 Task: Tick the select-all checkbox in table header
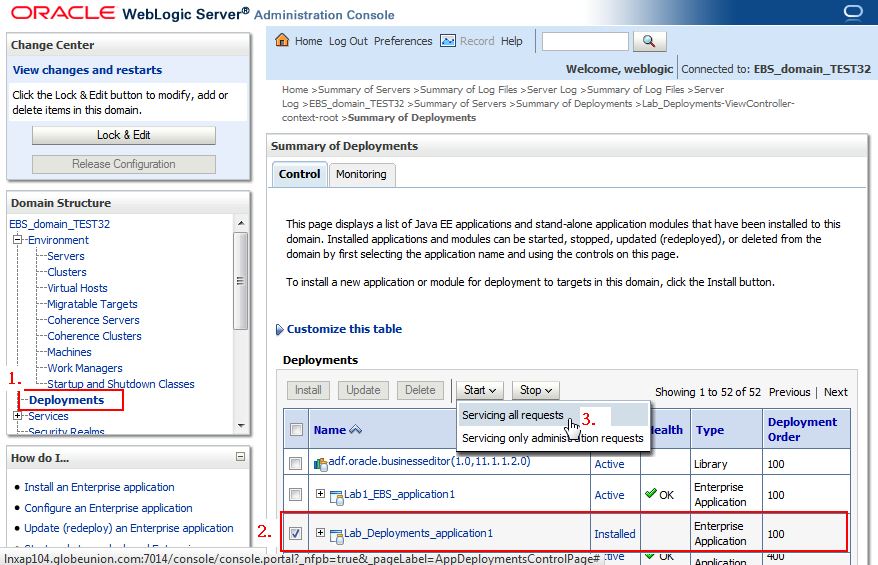coord(296,430)
